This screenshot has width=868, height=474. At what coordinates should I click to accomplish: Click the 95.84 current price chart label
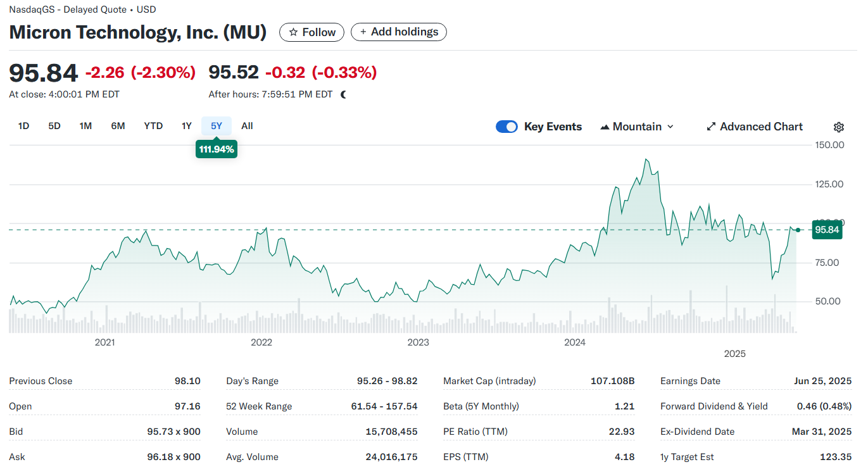pyautogui.click(x=827, y=230)
